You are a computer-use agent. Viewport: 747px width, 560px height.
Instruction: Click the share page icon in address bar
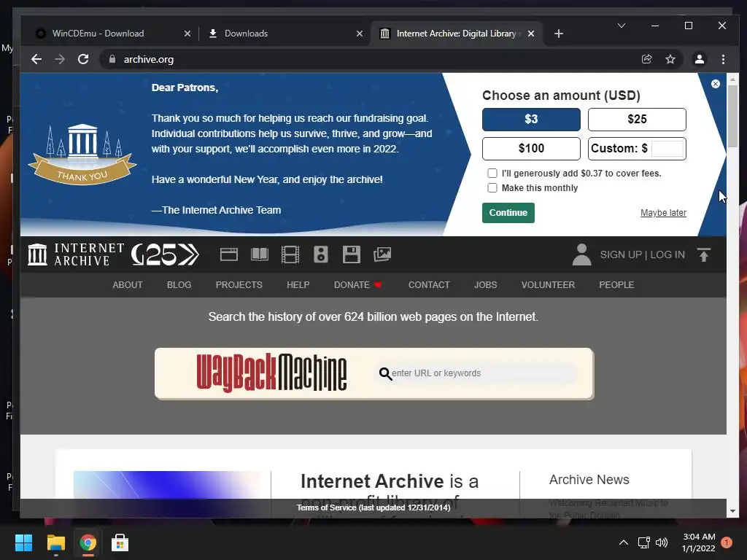pyautogui.click(x=646, y=59)
